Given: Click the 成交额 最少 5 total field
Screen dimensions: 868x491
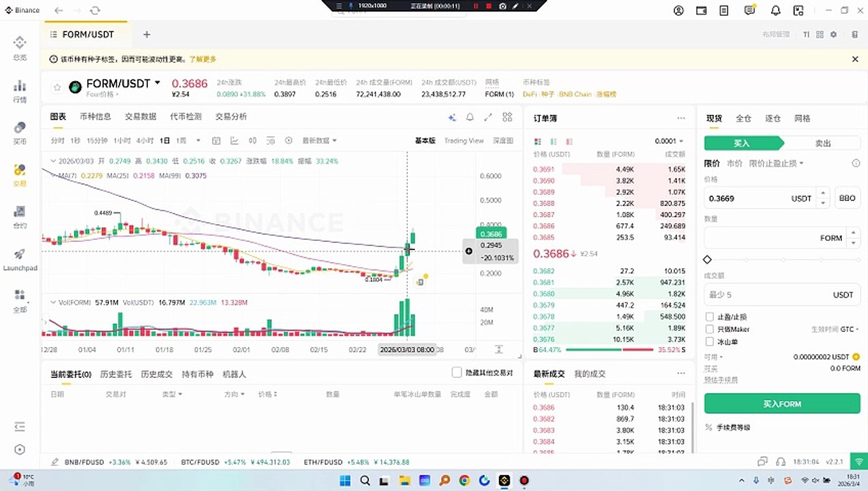Looking at the screenshot, I should 782,295.
